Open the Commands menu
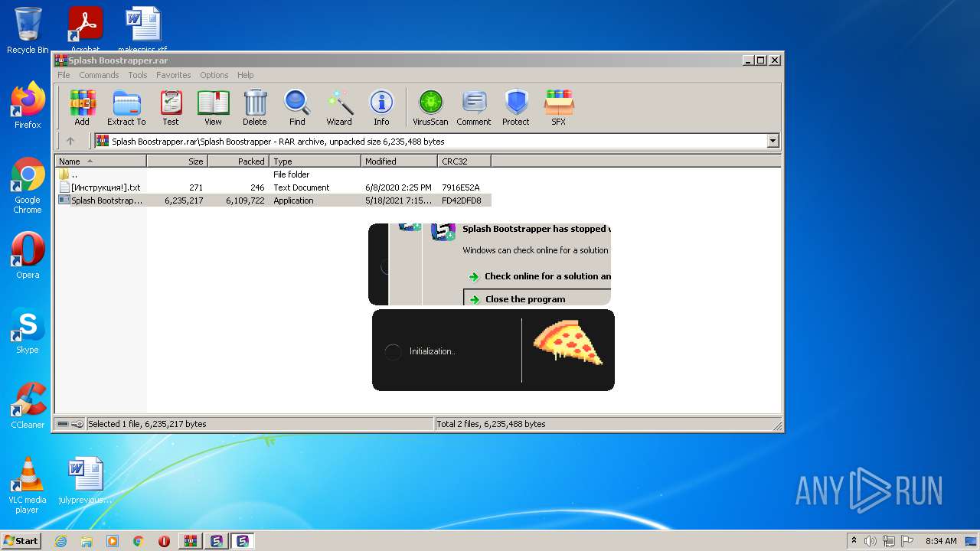This screenshot has width=980, height=551. (99, 75)
